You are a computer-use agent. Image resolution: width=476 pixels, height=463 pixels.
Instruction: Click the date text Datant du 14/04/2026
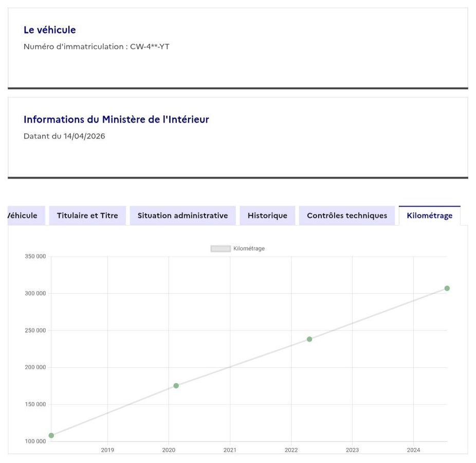64,136
